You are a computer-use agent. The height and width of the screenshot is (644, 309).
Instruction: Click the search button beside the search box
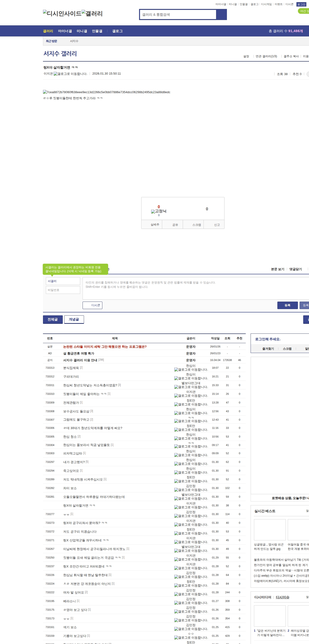221,14
